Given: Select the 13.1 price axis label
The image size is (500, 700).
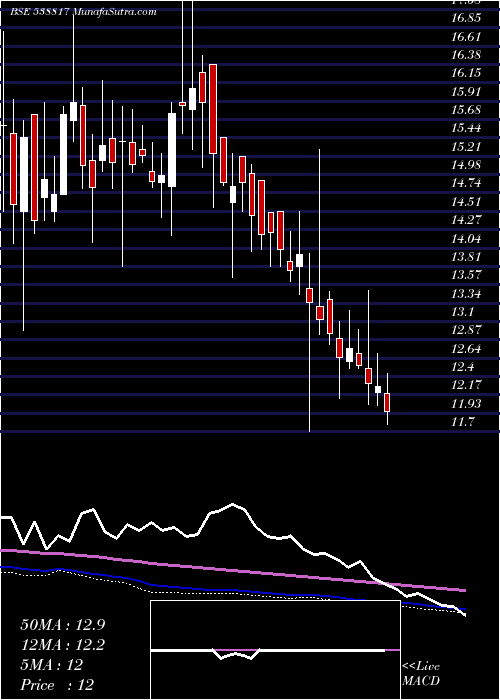Looking at the screenshot, I should [463, 312].
